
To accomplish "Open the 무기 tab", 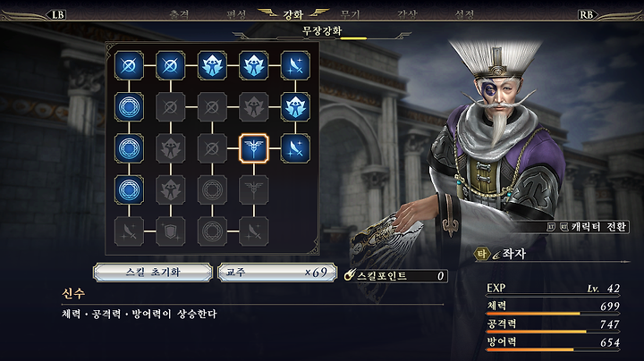I will click(x=351, y=15).
